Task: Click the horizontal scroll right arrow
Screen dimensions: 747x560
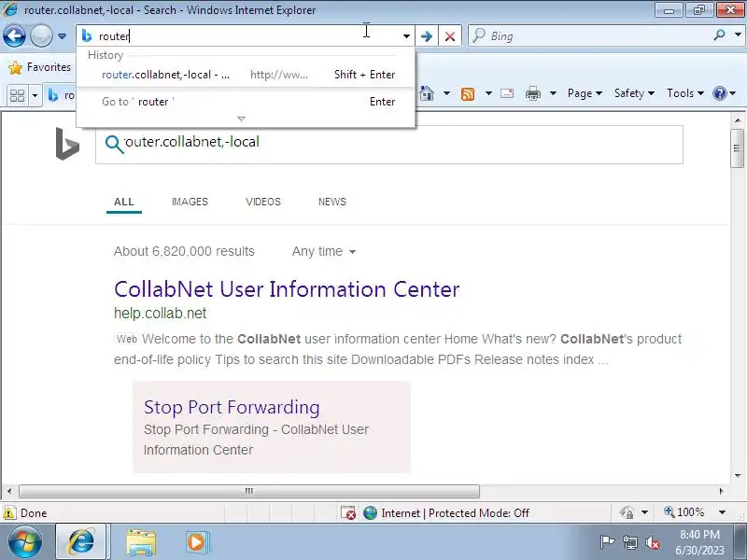Action: pyautogui.click(x=721, y=491)
